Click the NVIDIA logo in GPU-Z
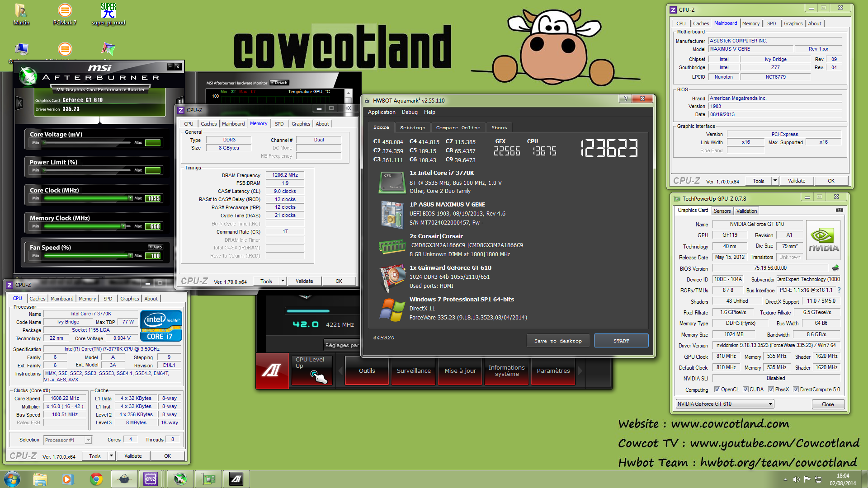Image resolution: width=868 pixels, height=488 pixels. tap(823, 240)
